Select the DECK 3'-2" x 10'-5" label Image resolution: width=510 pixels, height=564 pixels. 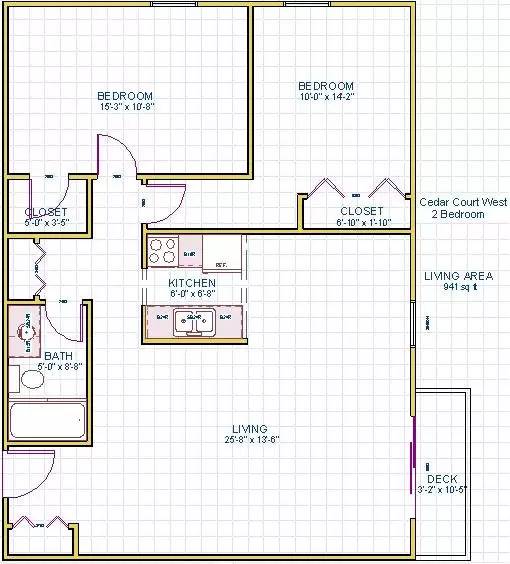click(x=442, y=484)
